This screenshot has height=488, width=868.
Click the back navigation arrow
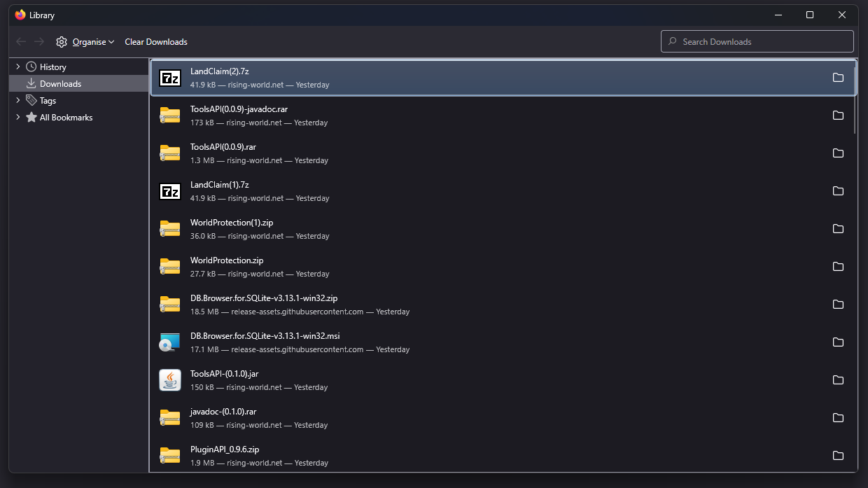tap(21, 42)
